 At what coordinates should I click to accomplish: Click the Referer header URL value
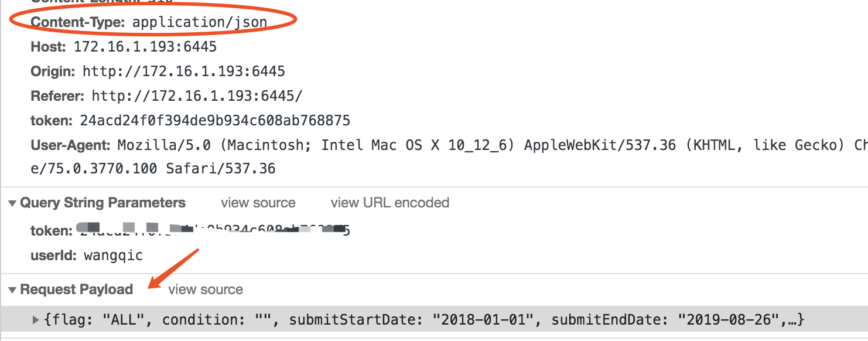[197, 96]
